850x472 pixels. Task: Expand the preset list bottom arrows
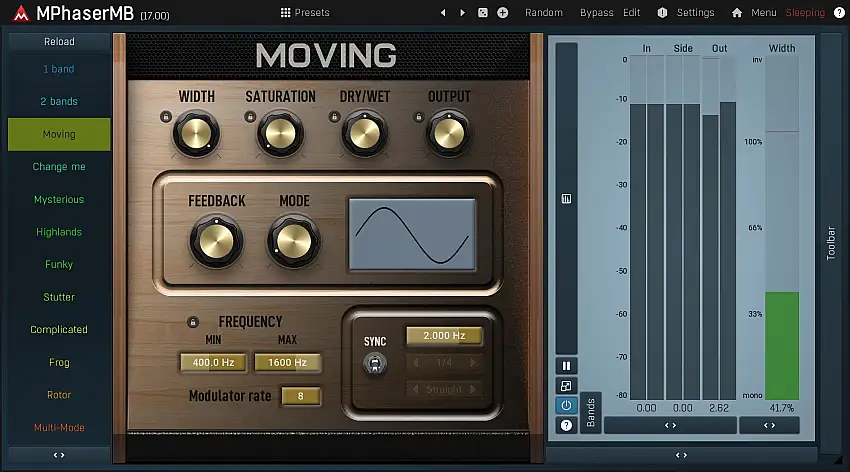pyautogui.click(x=59, y=455)
